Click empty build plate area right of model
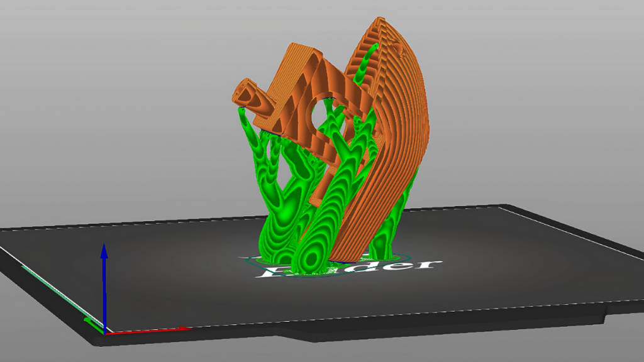 [x=516, y=264]
